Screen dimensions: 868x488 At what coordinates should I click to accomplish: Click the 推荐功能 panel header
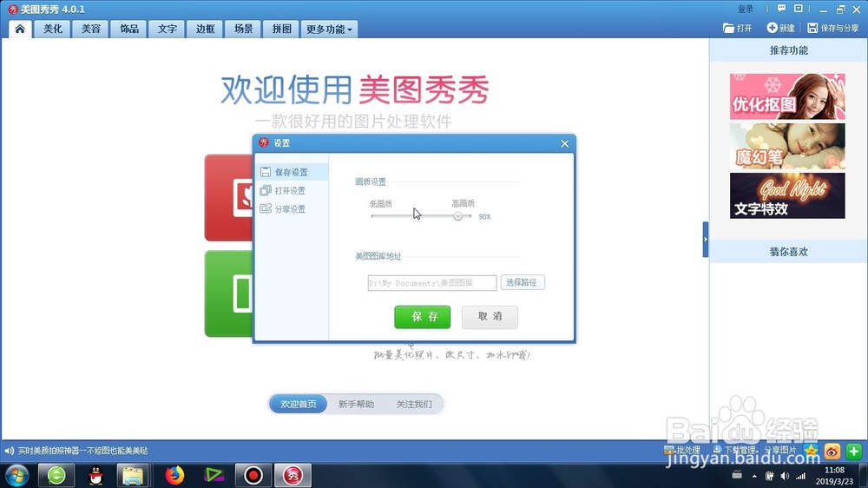click(789, 50)
